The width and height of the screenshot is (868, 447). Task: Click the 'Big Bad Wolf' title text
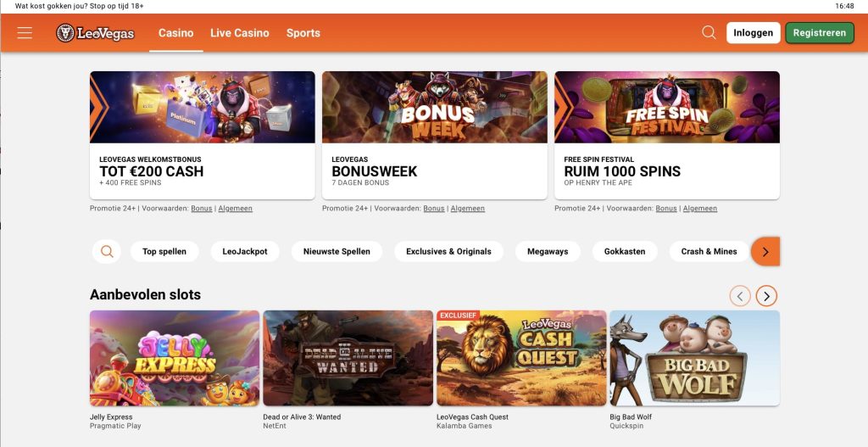point(631,417)
